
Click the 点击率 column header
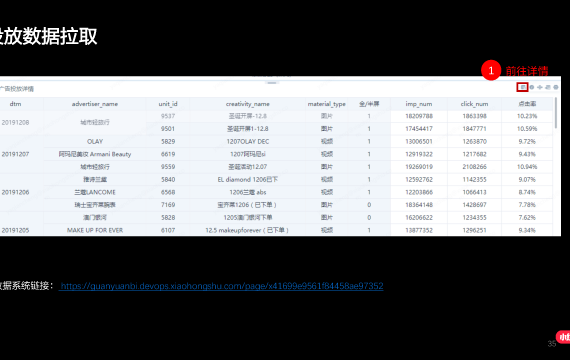(527, 104)
